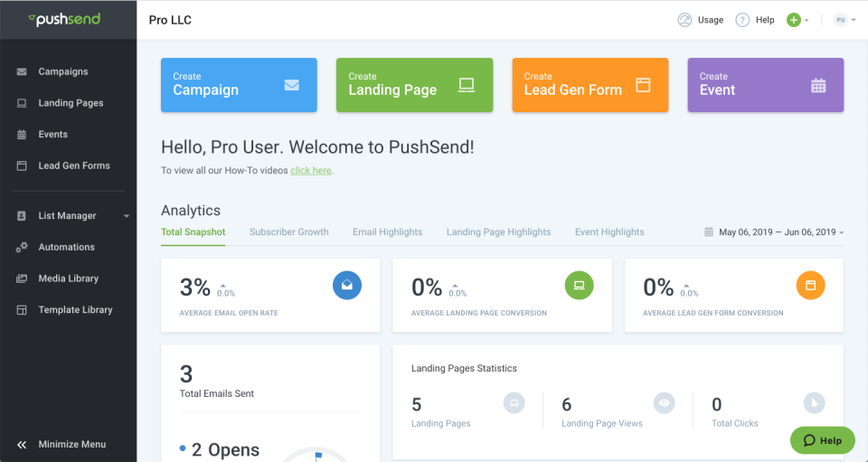Open the May 06 – Jun 06 date range dropdown

click(x=781, y=231)
